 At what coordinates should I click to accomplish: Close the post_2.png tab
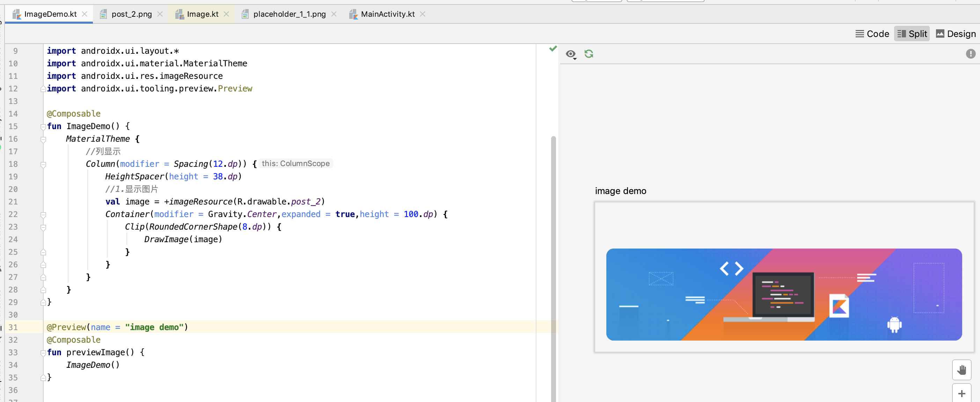coord(160,14)
